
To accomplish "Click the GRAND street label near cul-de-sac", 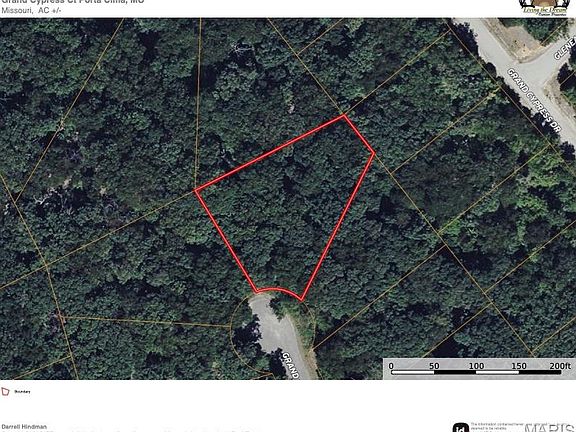I will (291, 365).
